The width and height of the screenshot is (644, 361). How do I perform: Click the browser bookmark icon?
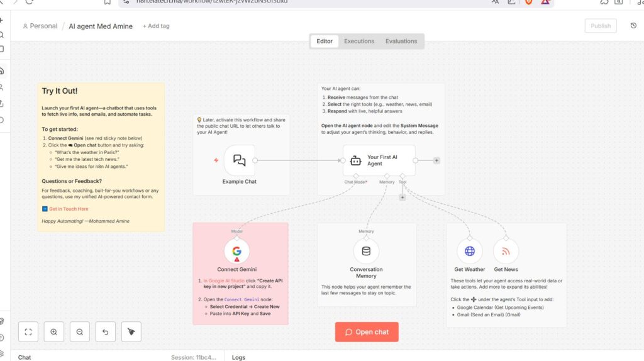pos(107,2)
